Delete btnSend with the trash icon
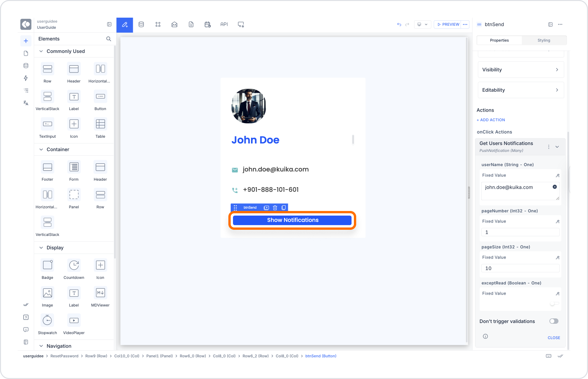 275,208
